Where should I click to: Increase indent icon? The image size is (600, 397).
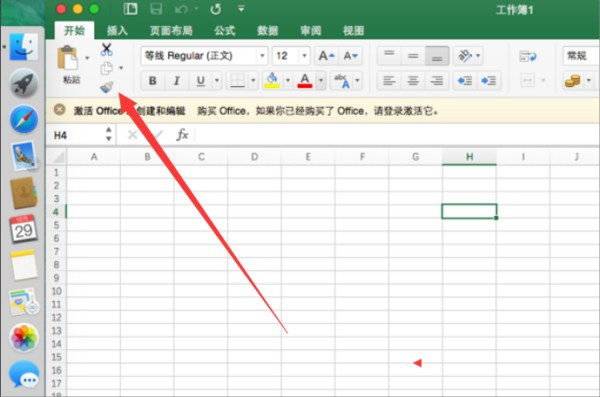pyautogui.click(x=489, y=81)
